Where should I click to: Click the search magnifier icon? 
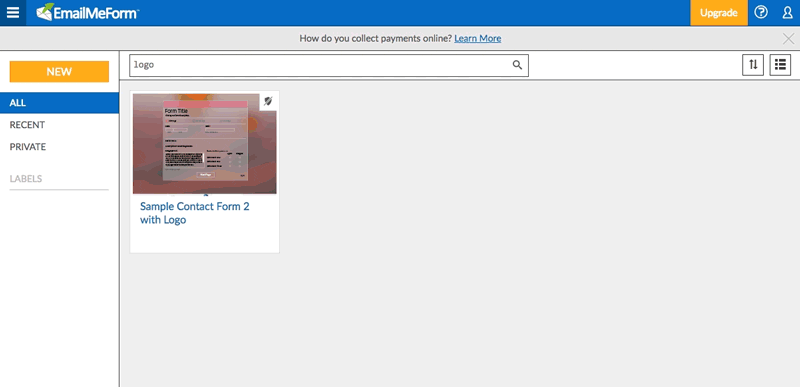pyautogui.click(x=517, y=65)
